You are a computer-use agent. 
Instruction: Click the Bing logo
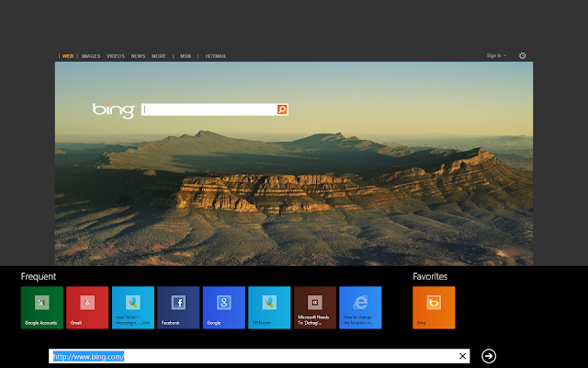114,110
